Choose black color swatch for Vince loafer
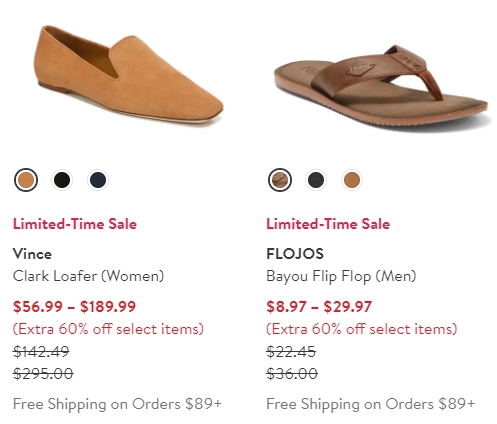This screenshot has height=424, width=497. (62, 180)
